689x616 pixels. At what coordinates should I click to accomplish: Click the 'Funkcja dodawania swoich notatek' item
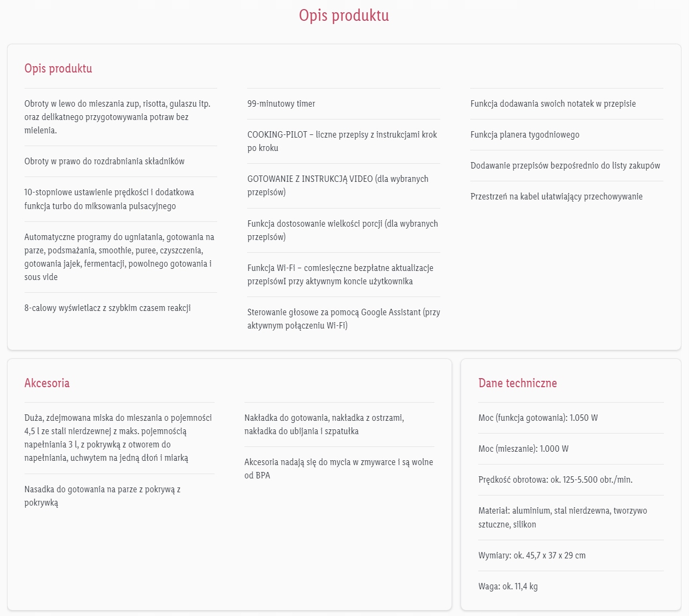[553, 103]
